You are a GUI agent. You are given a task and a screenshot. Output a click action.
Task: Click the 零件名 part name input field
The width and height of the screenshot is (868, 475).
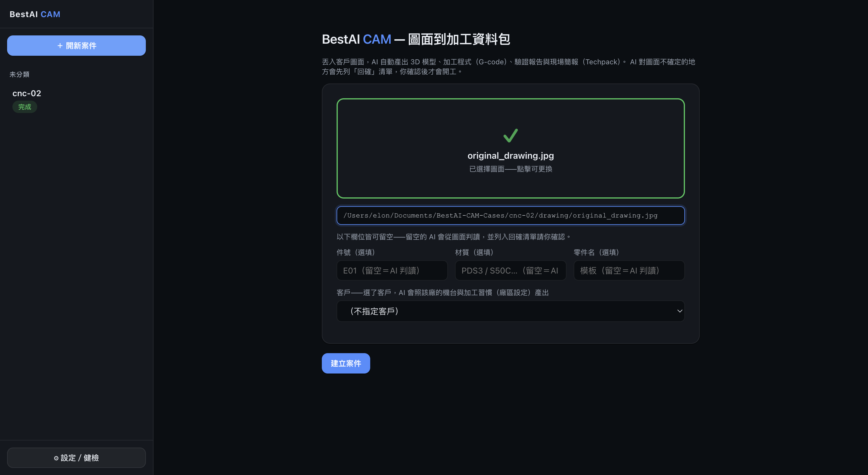click(629, 270)
